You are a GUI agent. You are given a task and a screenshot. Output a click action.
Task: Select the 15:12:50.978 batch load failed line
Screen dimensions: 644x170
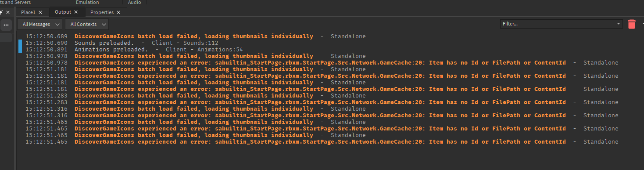tap(195, 56)
